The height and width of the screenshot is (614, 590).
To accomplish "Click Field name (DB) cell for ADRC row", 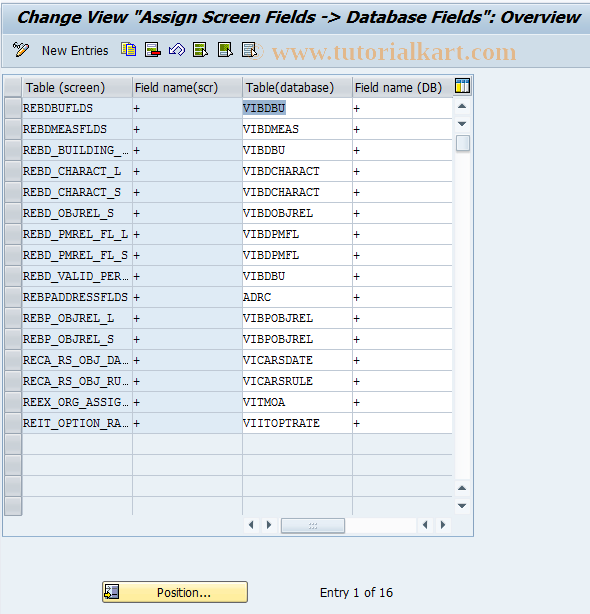I will click(x=402, y=297).
